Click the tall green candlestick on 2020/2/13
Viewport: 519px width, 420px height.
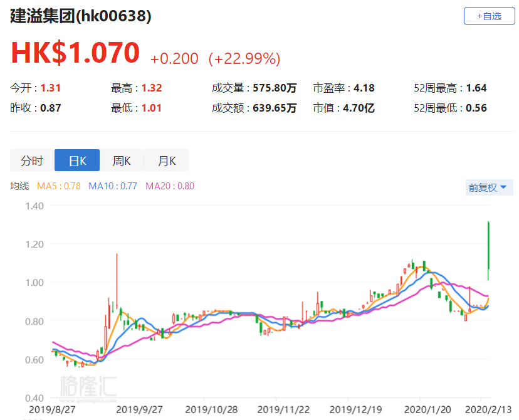click(488, 250)
